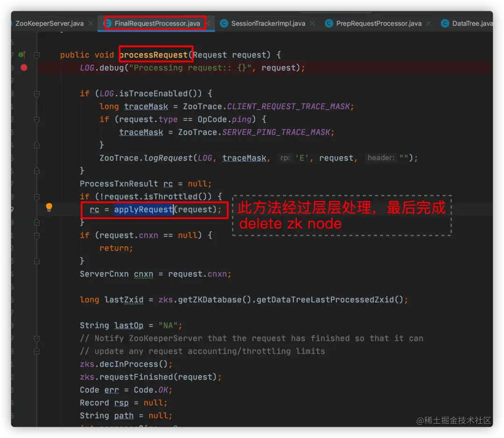Fold the Notify ZooKeeperServer comment block
The image size is (504, 438).
[37, 339]
